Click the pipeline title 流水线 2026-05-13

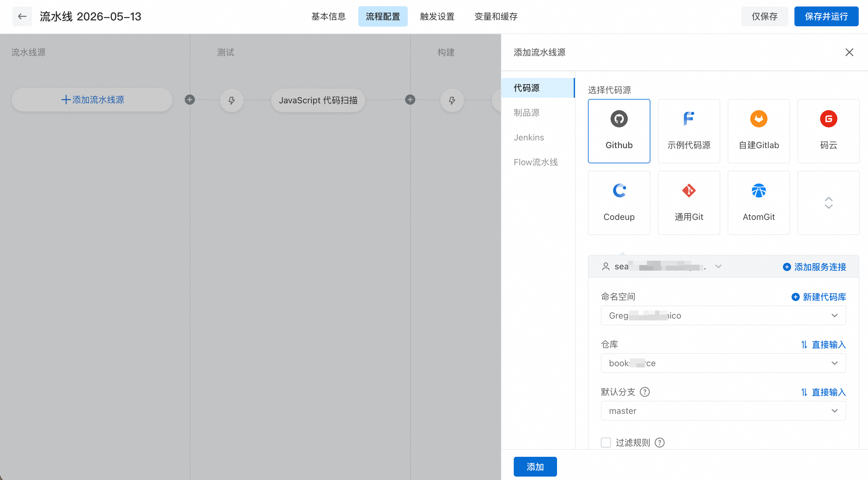[91, 16]
